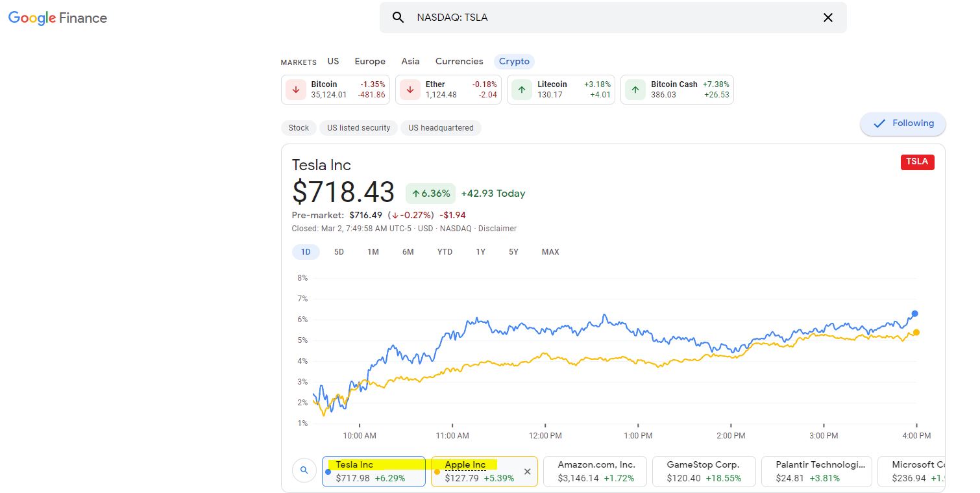Click the Litecoin green up arrow icon
The height and width of the screenshot is (493, 980).
(522, 90)
